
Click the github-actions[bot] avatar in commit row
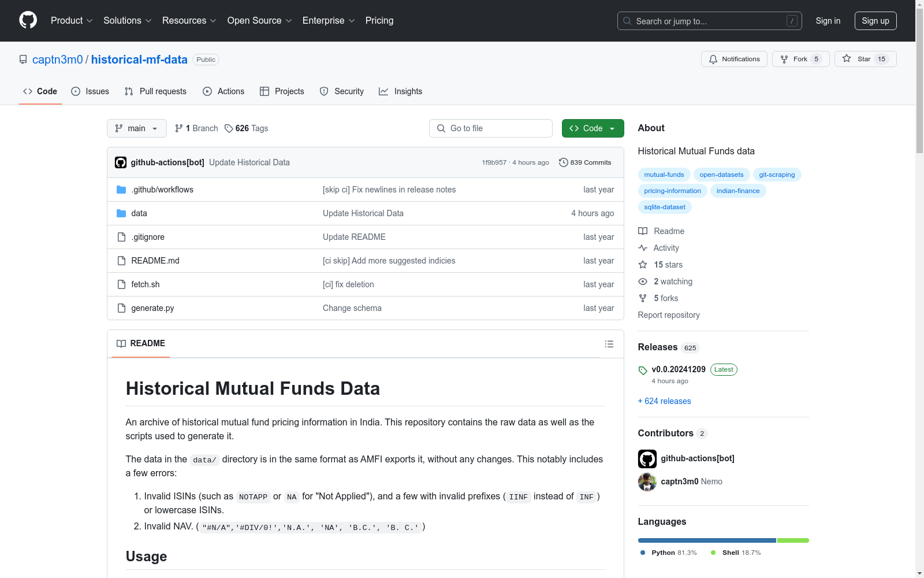click(121, 162)
